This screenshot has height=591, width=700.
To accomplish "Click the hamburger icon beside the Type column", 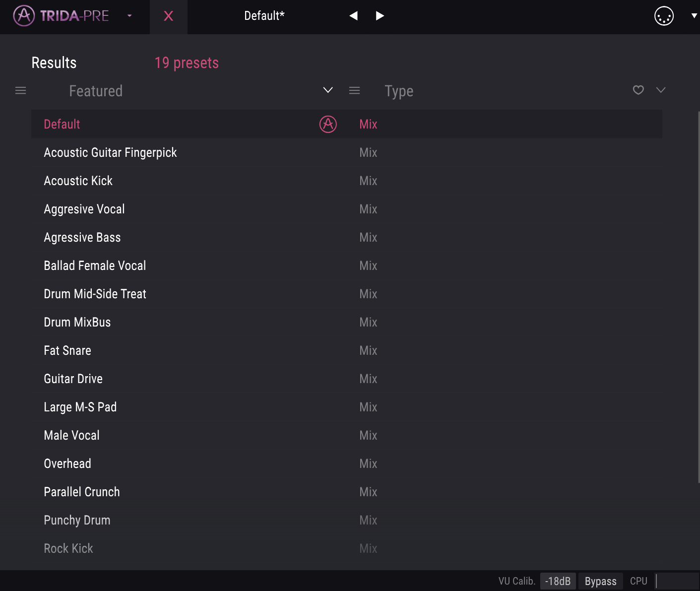I will coord(354,90).
